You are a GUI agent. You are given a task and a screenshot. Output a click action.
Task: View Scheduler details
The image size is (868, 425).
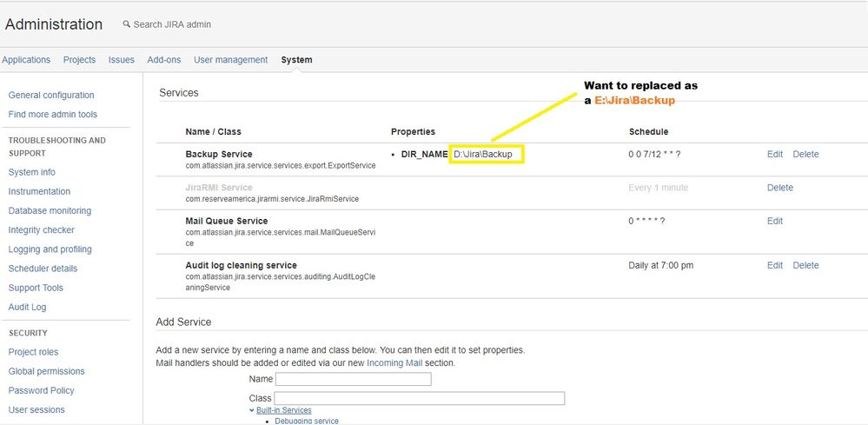tap(43, 269)
